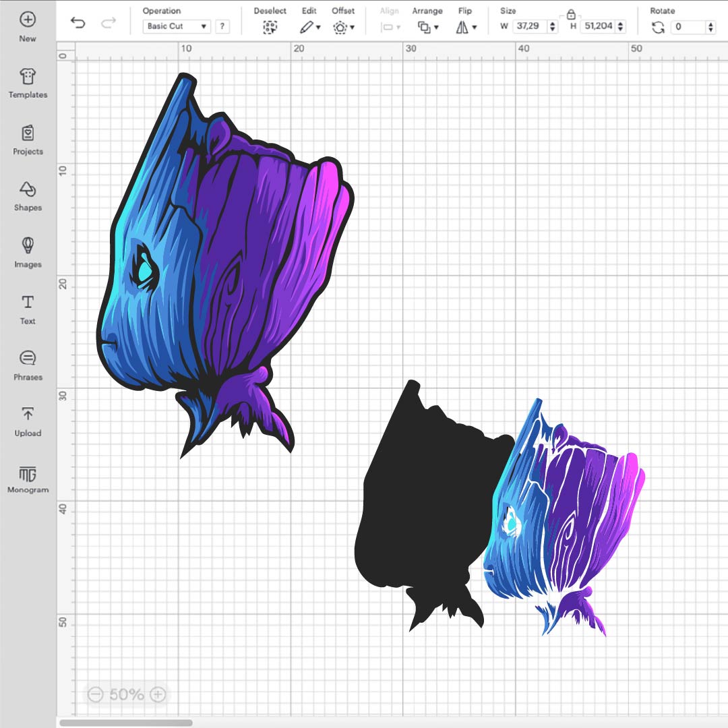728x728 pixels.
Task: Open the Flip menu
Action: click(466, 27)
